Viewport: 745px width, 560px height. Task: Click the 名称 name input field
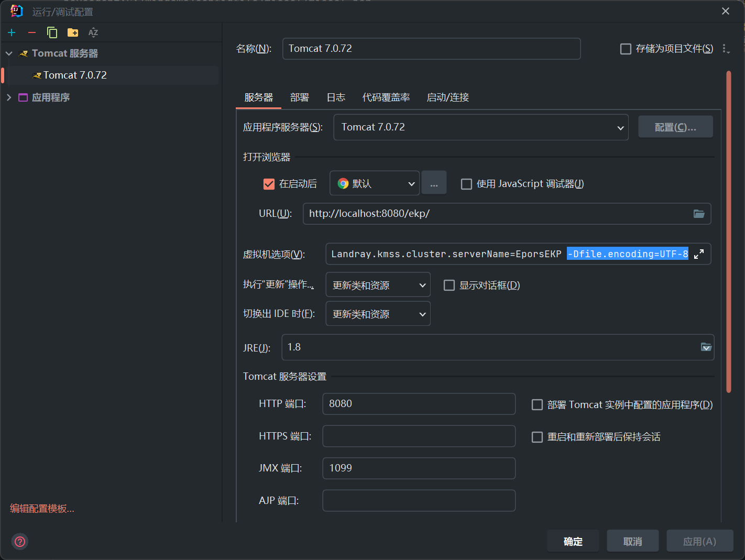(432, 49)
